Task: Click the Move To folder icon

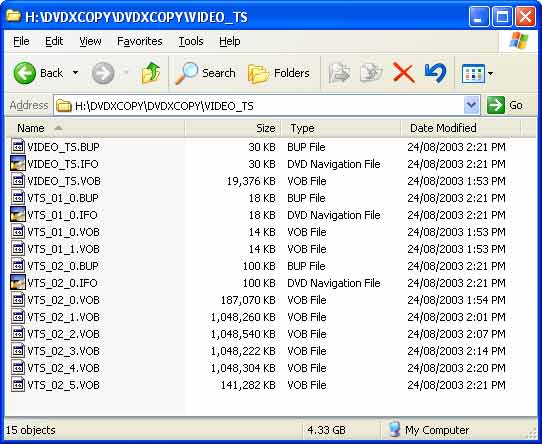Action: 339,73
